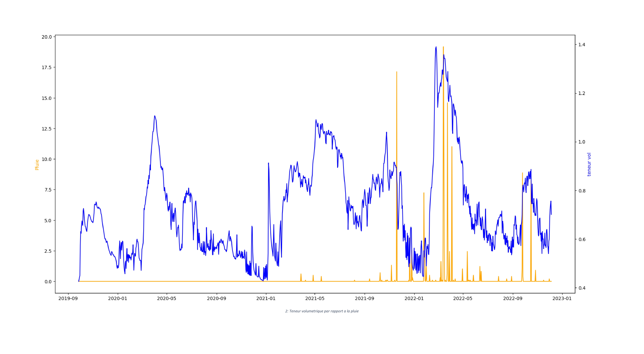644x354 pixels.
Task: Click the 'Pluie' left axis label
Action: 37,165
